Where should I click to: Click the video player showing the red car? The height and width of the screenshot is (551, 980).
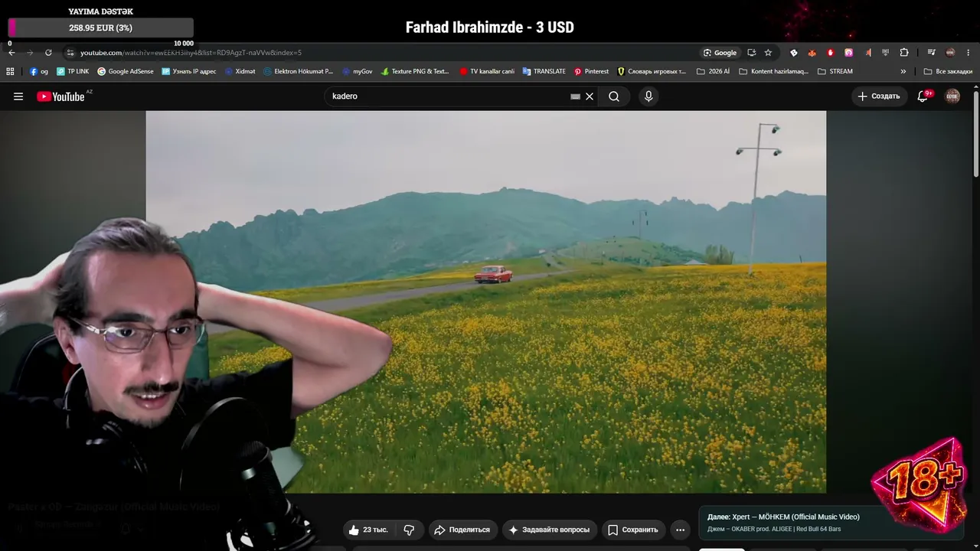[486, 302]
